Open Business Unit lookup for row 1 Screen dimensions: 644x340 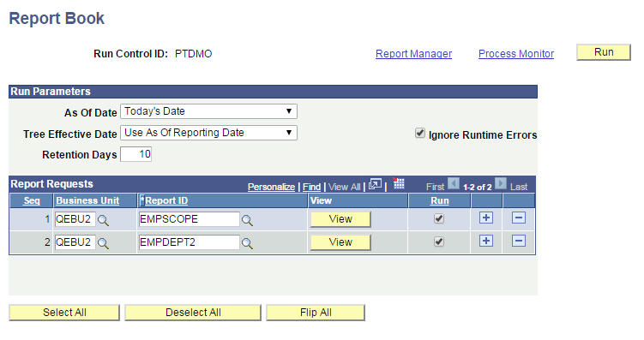[x=103, y=221]
